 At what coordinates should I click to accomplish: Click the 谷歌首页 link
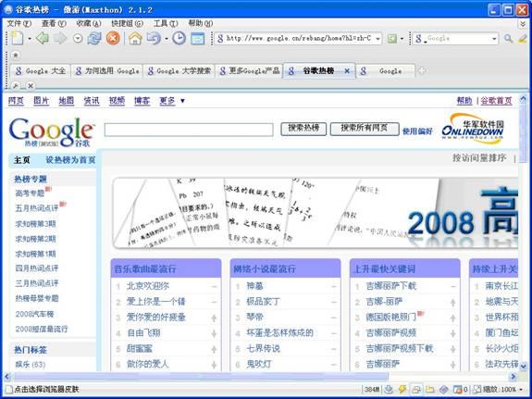pyautogui.click(x=496, y=101)
